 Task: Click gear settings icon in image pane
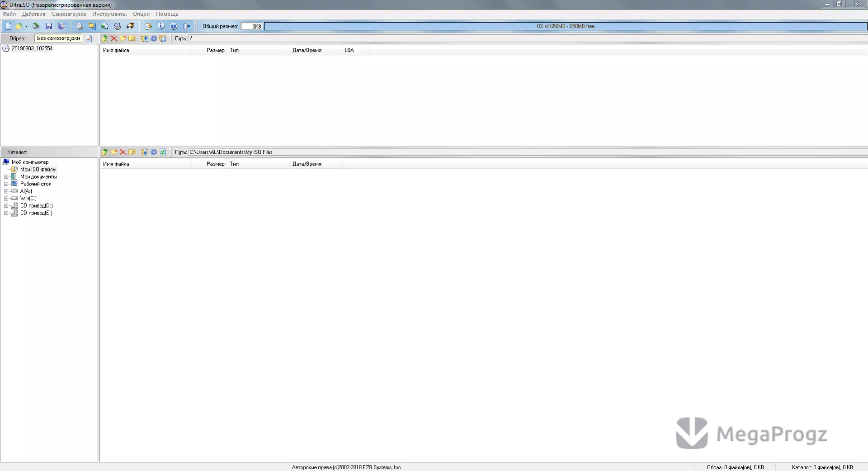[154, 38]
